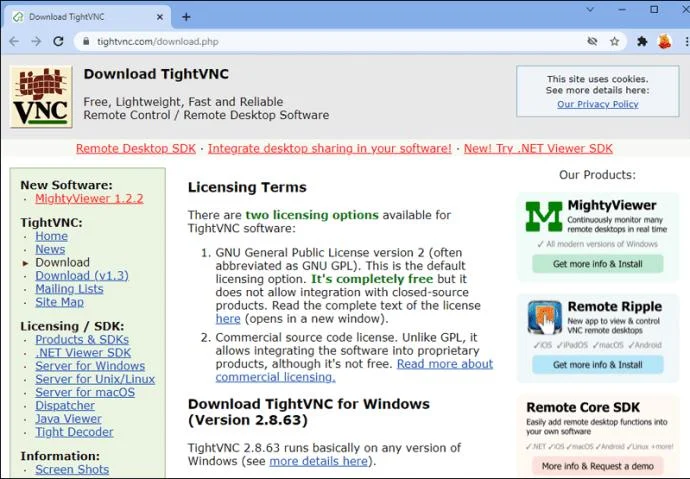This screenshot has height=479, width=690.
Task: Click the 'It's completely free' green text
Action: click(x=372, y=279)
